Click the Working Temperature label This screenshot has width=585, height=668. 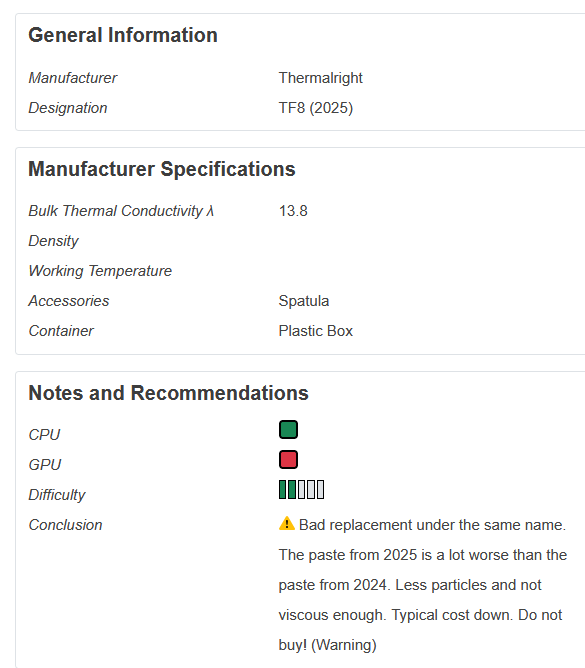(x=100, y=271)
